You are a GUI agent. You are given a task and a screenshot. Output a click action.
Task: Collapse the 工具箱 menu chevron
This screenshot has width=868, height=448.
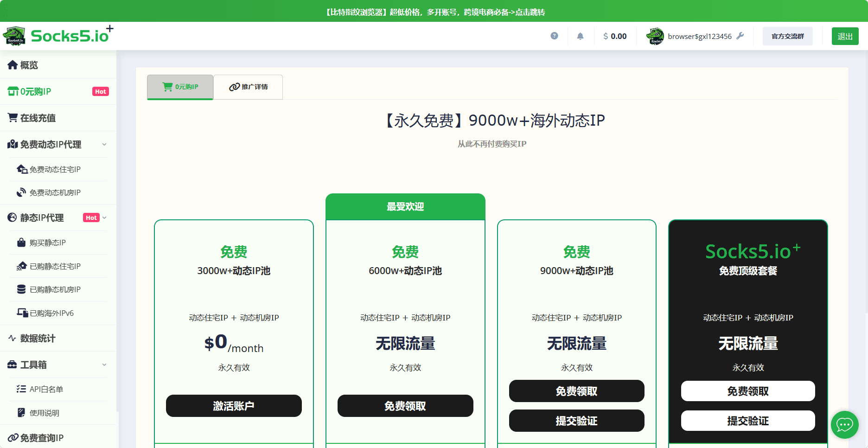pyautogui.click(x=104, y=365)
